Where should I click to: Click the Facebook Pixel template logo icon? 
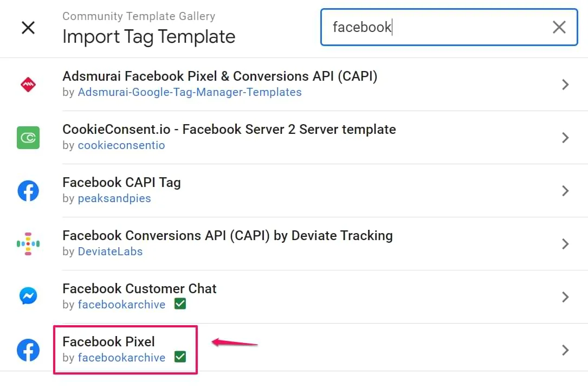point(28,350)
